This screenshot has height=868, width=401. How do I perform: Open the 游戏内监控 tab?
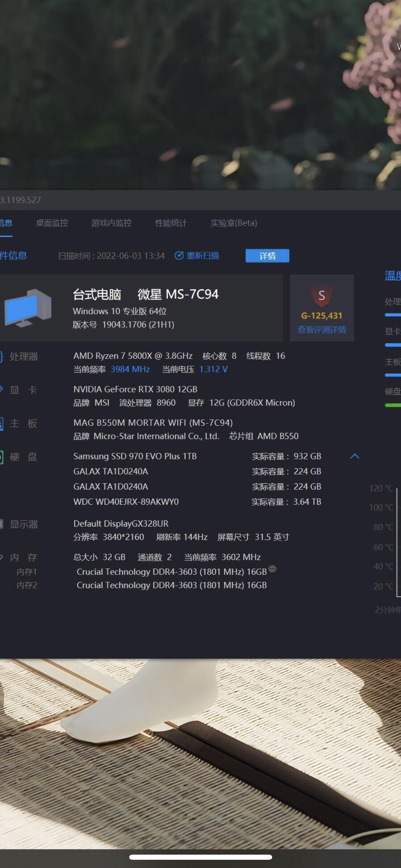tap(111, 223)
